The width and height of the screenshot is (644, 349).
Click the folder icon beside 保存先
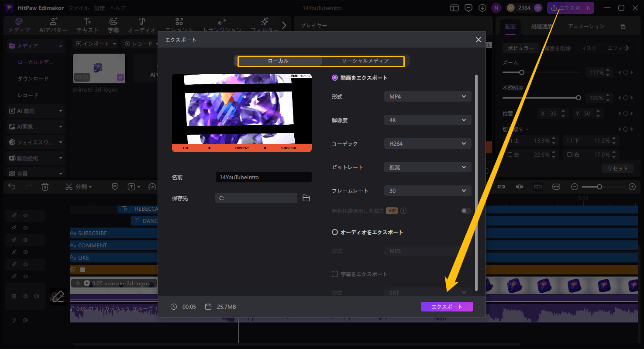[x=306, y=198]
